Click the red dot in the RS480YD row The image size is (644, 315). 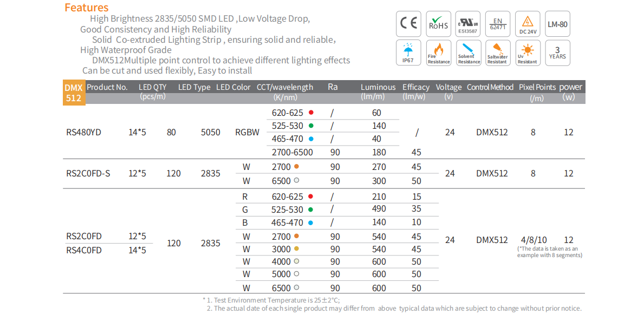tap(311, 113)
